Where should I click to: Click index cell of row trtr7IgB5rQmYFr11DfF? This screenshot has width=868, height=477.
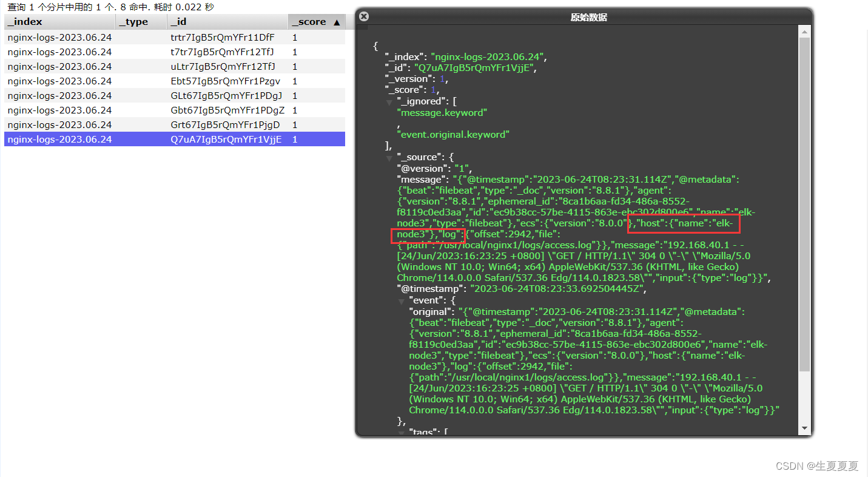coord(59,38)
